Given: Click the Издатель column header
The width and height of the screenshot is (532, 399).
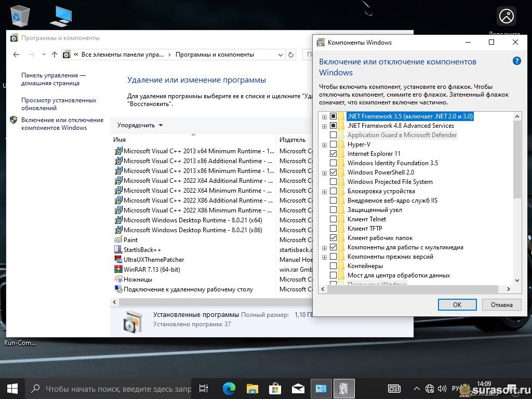Looking at the screenshot, I should pos(292,140).
